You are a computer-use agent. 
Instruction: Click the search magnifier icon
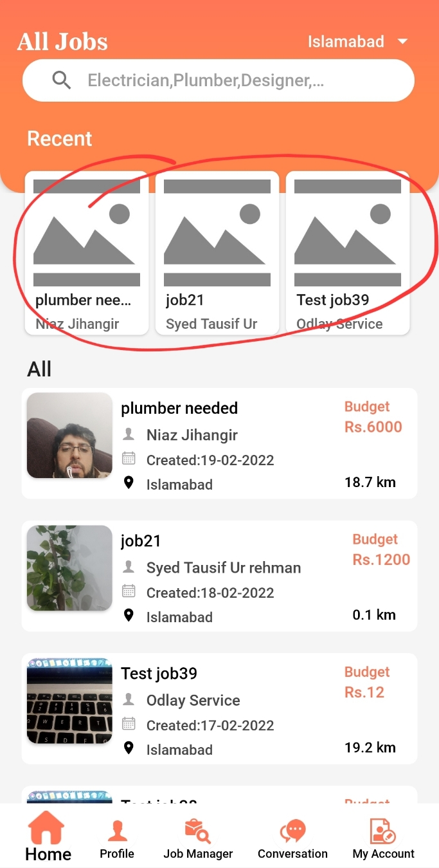coord(62,80)
